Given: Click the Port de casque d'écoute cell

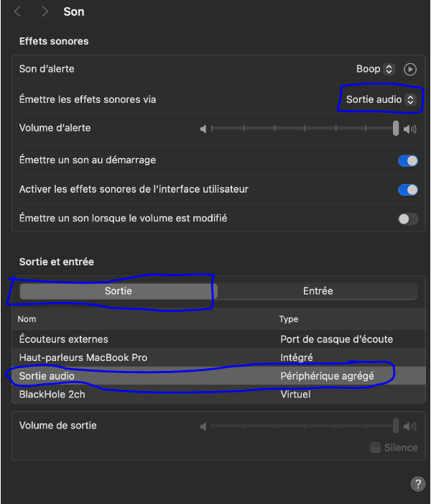Looking at the screenshot, I should (337, 339).
